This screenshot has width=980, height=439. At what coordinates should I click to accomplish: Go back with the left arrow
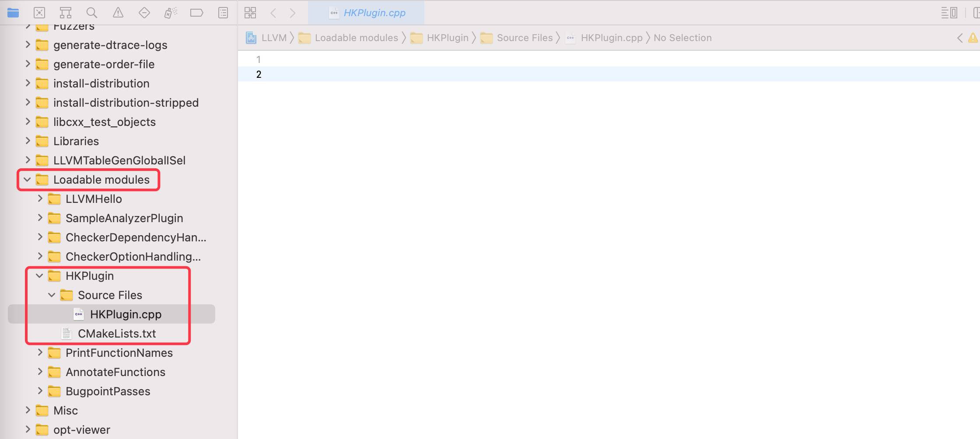[273, 13]
